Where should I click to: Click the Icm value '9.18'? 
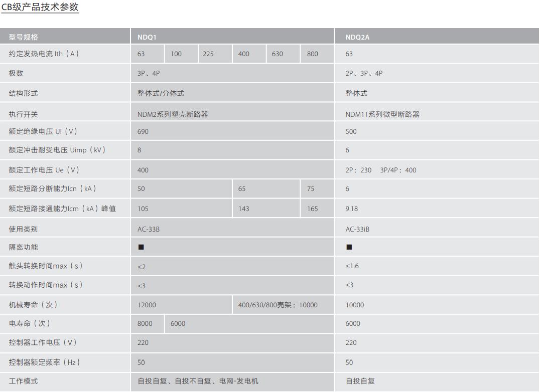tap(352, 209)
